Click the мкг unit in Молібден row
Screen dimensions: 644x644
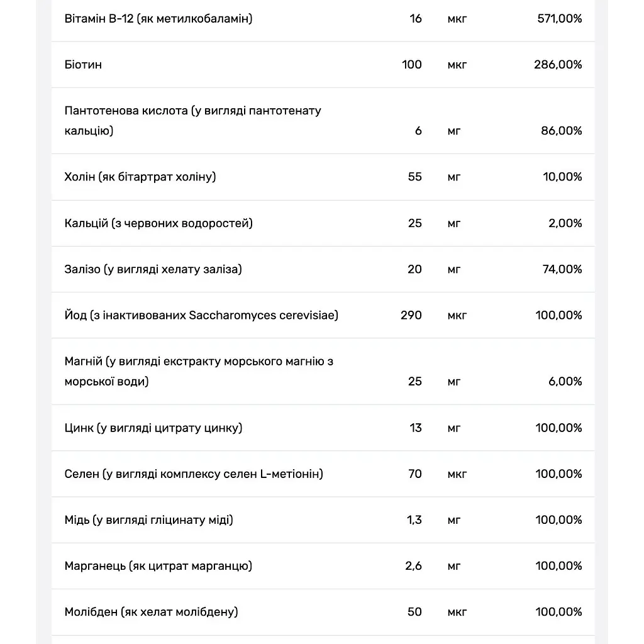point(457,613)
